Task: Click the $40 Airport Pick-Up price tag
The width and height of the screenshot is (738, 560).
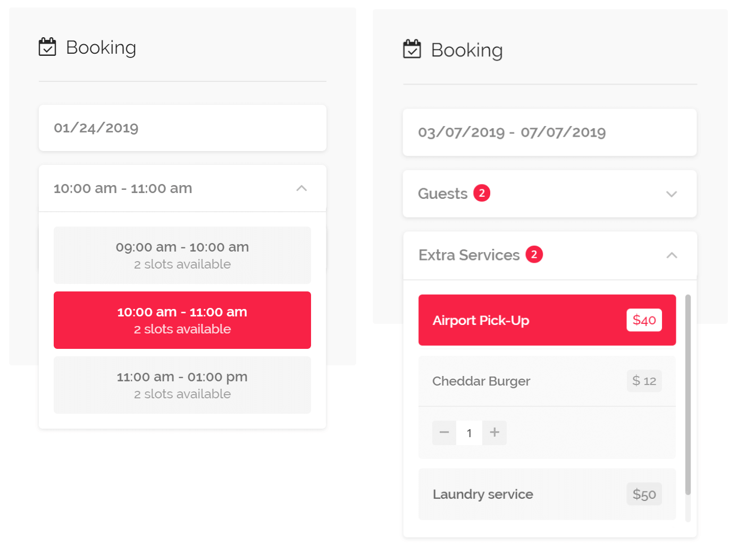Action: 644,320
